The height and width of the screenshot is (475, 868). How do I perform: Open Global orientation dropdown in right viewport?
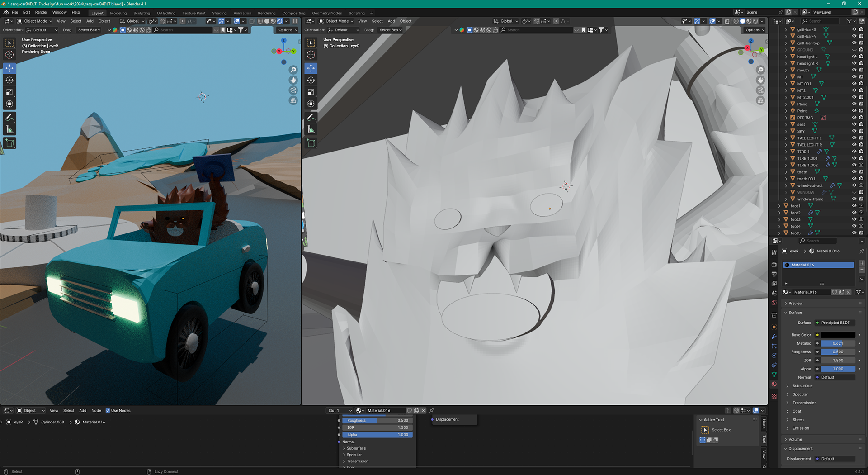point(505,21)
